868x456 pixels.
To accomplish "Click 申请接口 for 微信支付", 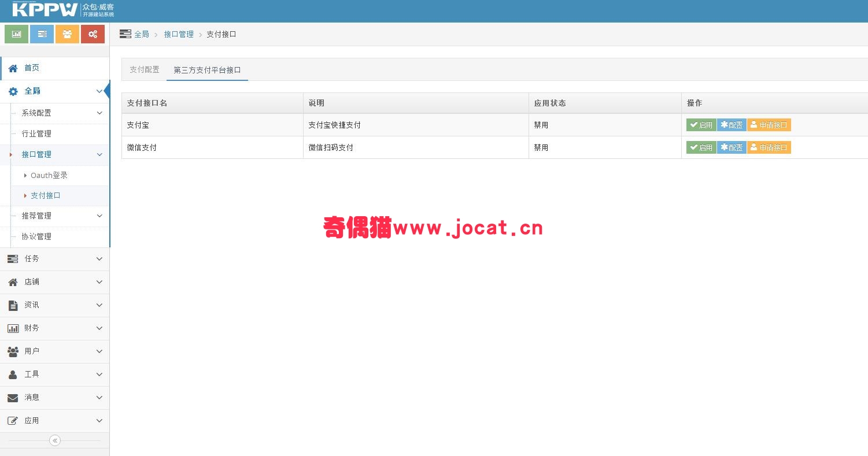I will point(769,147).
